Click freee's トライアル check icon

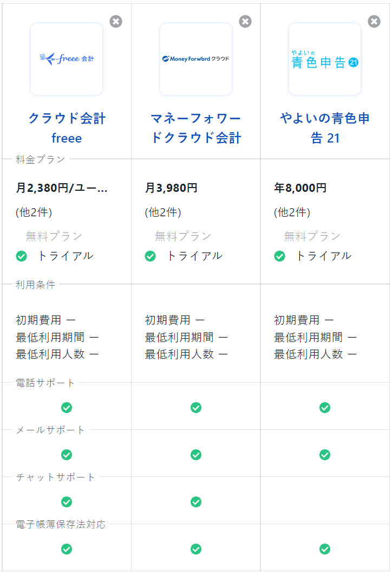[22, 256]
